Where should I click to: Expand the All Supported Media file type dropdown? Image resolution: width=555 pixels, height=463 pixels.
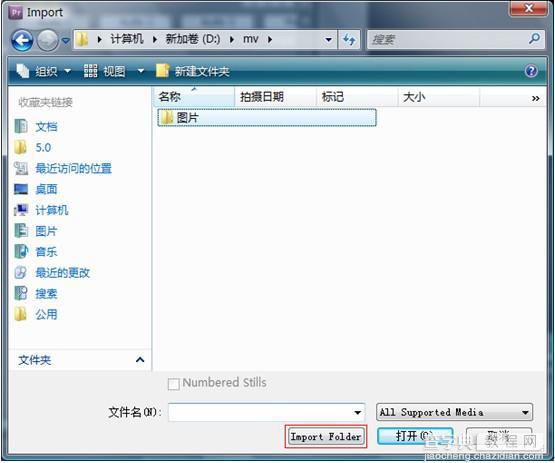(x=454, y=412)
